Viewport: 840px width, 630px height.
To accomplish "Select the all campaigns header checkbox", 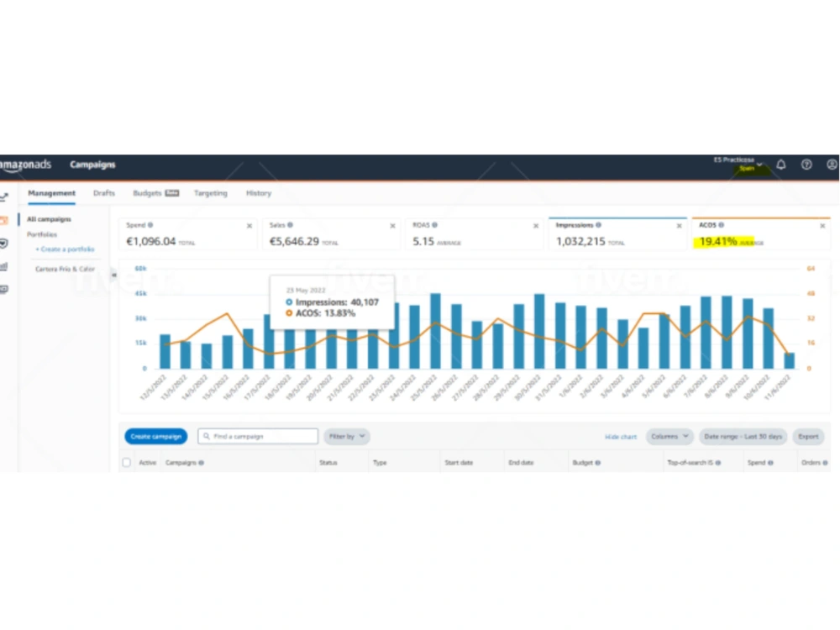I will (127, 462).
